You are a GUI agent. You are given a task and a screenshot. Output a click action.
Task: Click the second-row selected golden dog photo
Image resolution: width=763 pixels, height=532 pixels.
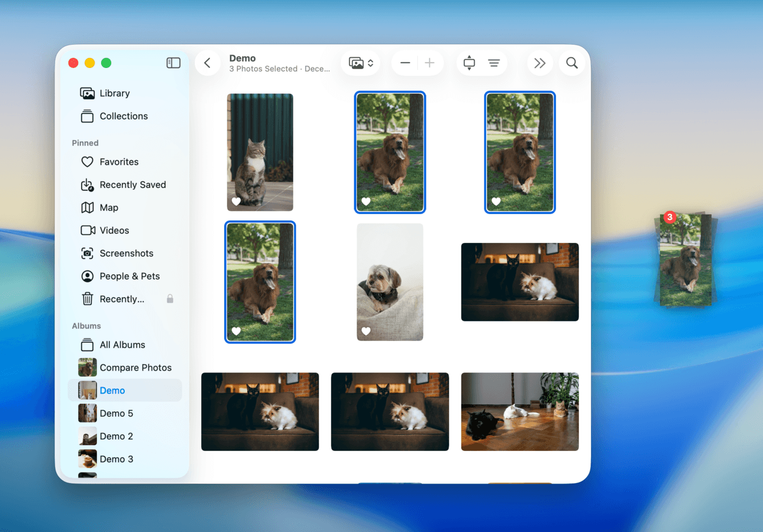(260, 282)
